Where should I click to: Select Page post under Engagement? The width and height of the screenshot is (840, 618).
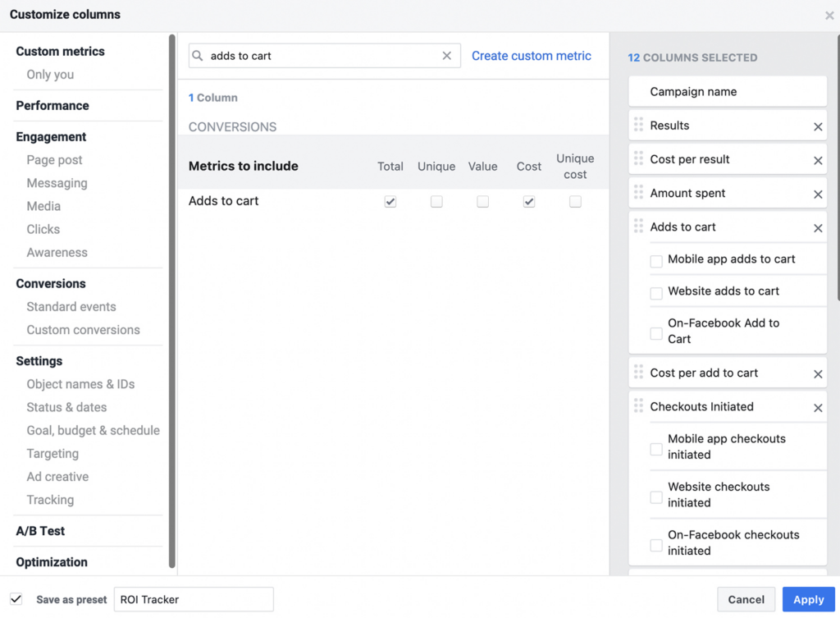54,160
